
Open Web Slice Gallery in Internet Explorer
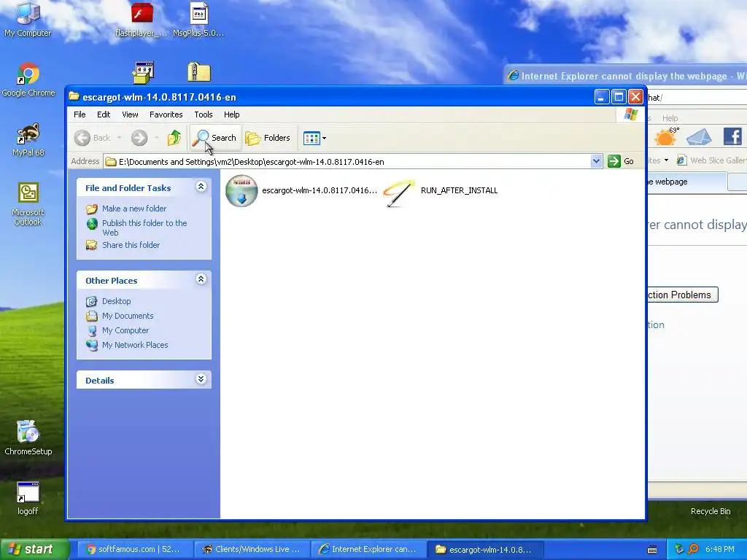712,160
